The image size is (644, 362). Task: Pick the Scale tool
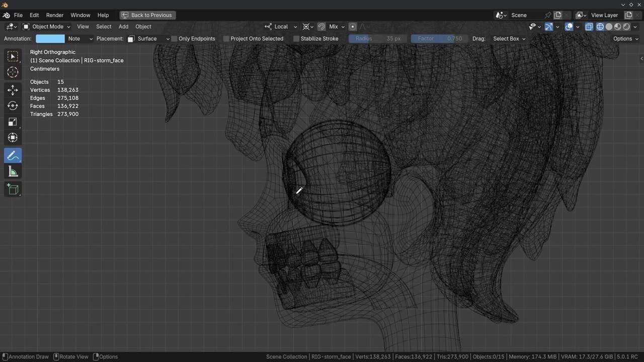coord(13,122)
